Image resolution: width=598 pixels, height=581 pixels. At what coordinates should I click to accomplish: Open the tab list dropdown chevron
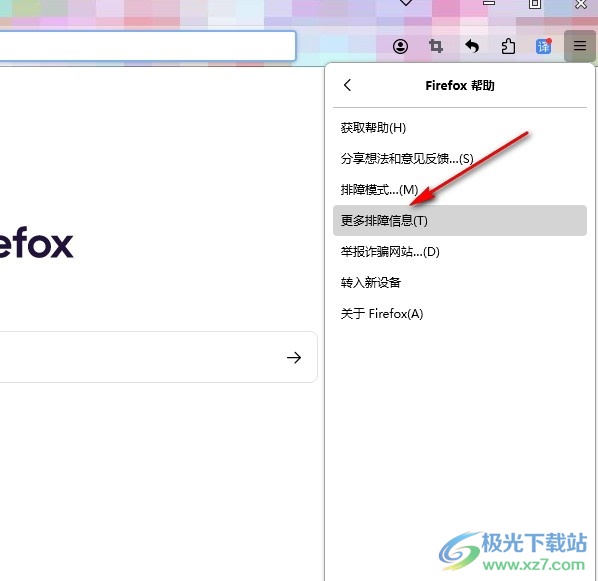[406, 3]
